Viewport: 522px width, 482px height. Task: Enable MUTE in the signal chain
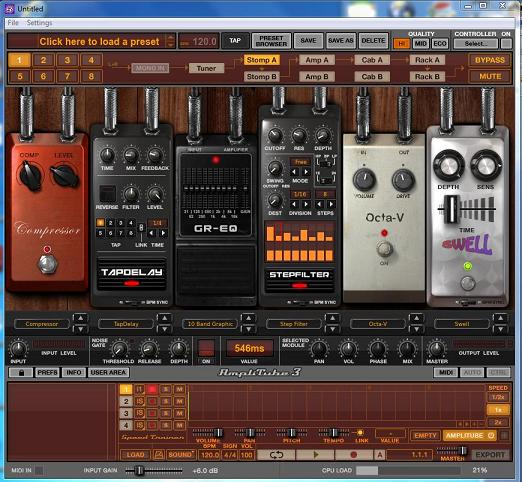click(x=489, y=76)
